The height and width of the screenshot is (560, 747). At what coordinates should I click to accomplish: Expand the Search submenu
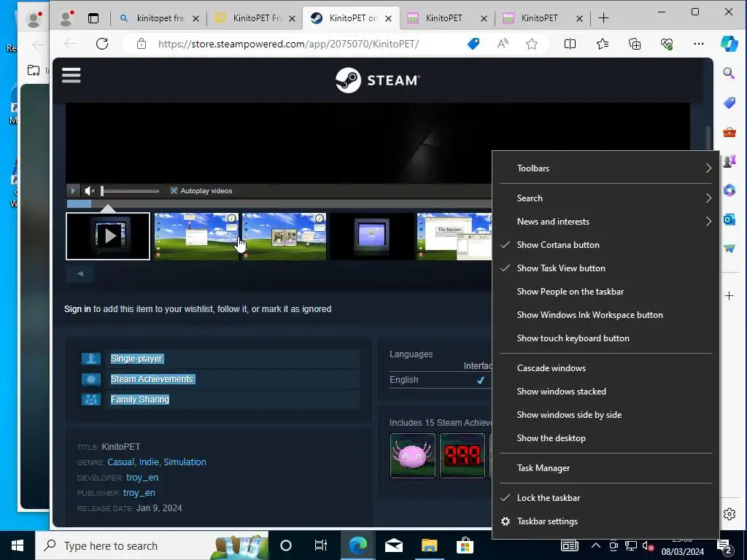[605, 198]
